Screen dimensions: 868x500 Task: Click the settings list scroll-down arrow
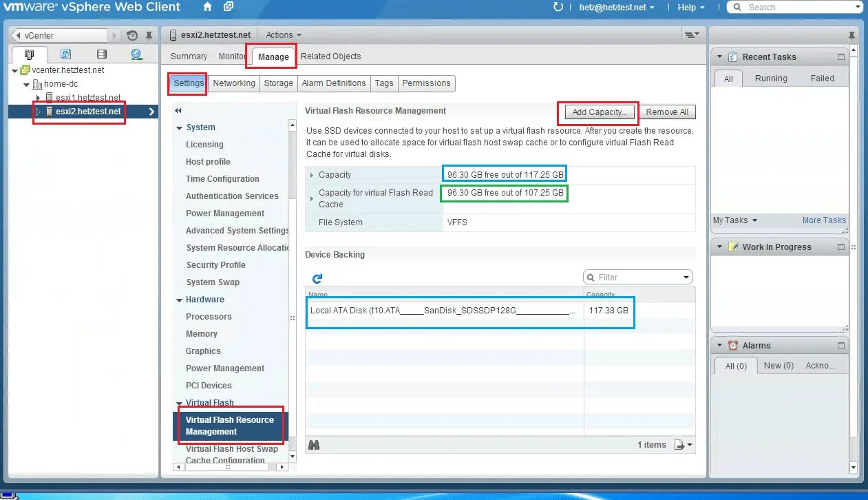[293, 456]
